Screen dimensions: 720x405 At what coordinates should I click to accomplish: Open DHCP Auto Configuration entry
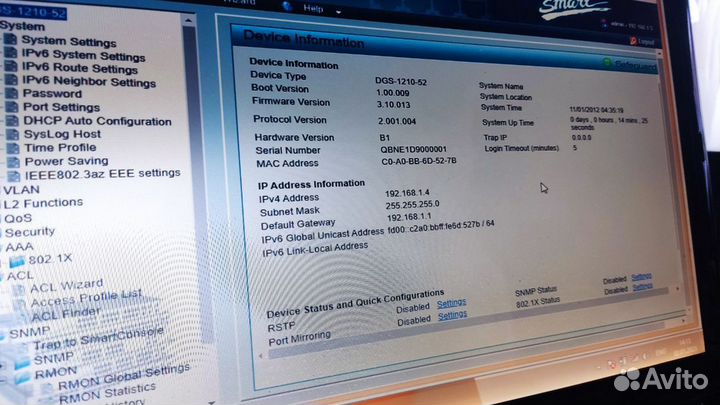pyautogui.click(x=97, y=121)
